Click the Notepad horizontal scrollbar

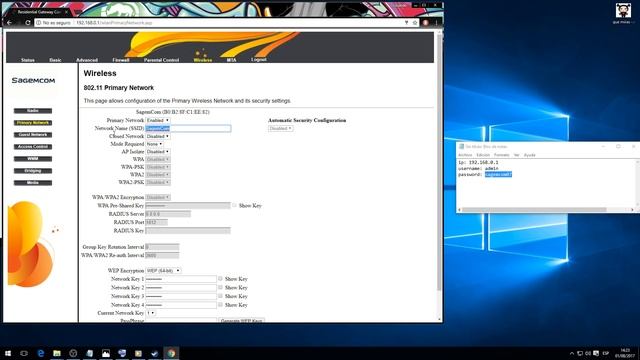pyautogui.click(x=534, y=210)
